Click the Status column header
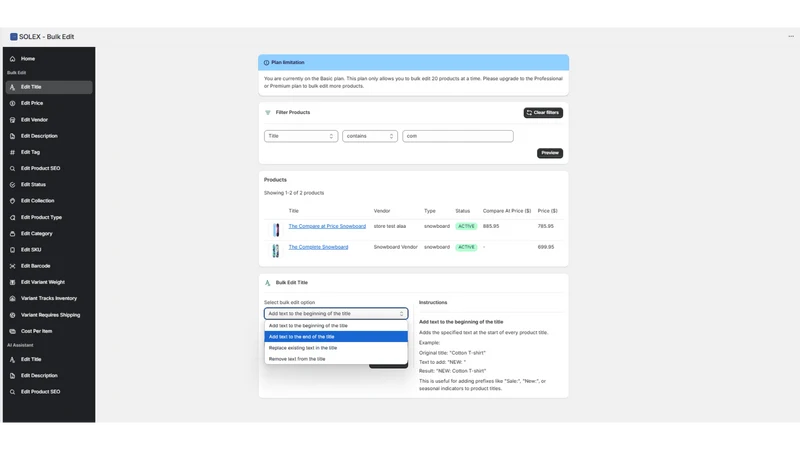Screen dimensions: 800x450 (x=462, y=211)
